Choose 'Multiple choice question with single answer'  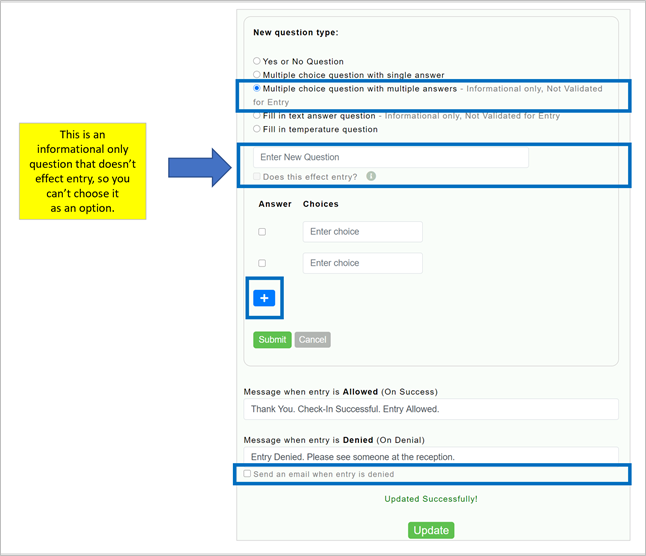[257, 75]
